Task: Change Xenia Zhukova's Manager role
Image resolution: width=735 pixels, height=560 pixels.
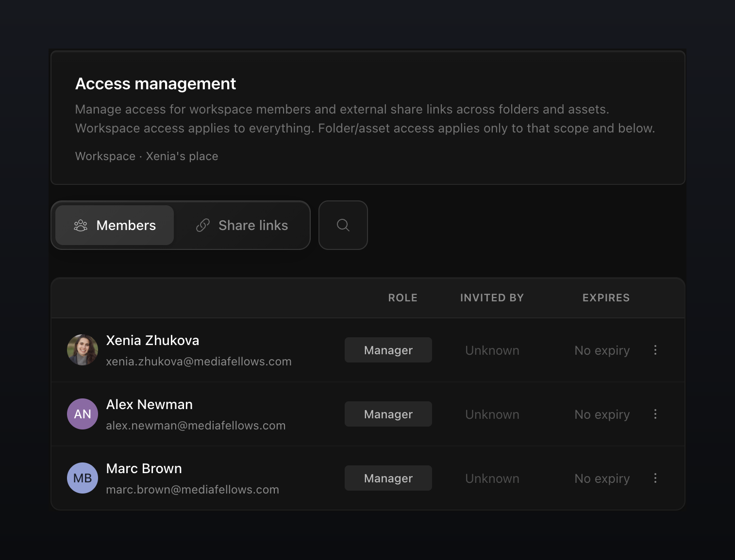Action: (388, 350)
